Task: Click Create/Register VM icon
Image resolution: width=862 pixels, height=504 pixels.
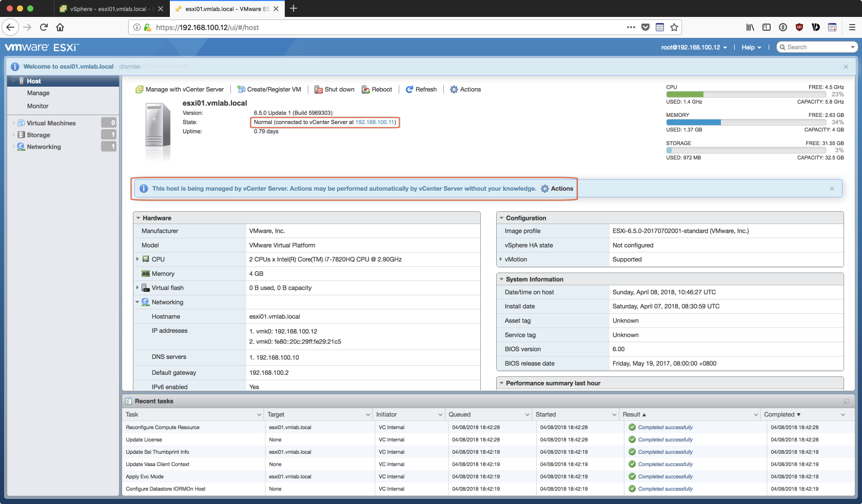Action: 241,90
